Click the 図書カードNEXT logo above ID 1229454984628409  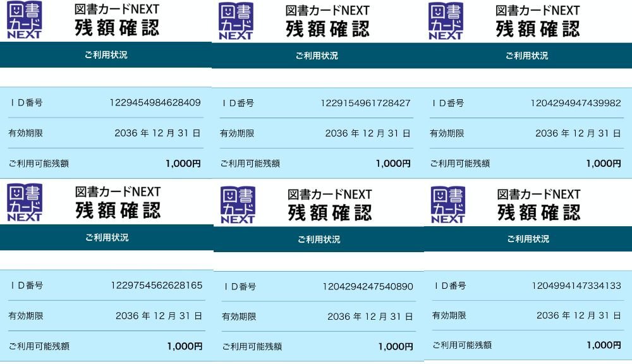point(24,20)
